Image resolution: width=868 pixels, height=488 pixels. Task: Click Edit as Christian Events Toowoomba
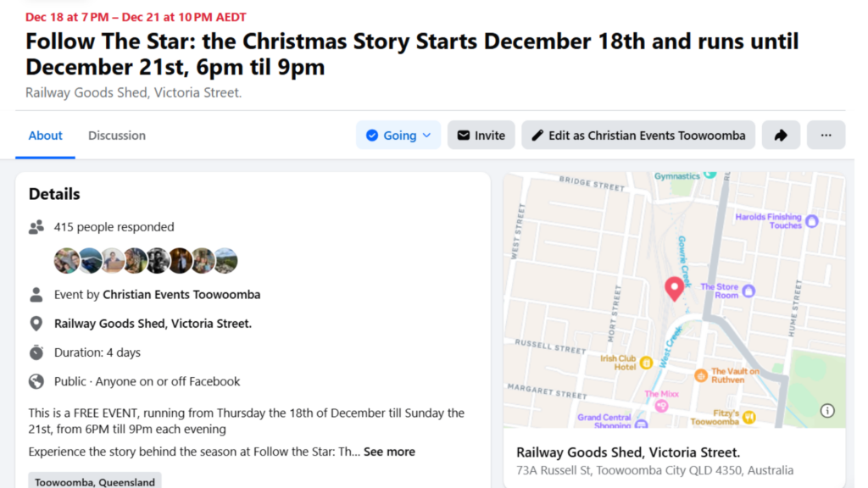click(638, 136)
